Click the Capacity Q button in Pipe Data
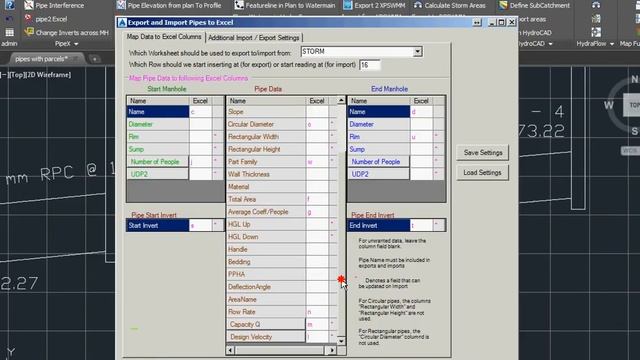Viewport: 640px width, 360px height. pos(265,324)
